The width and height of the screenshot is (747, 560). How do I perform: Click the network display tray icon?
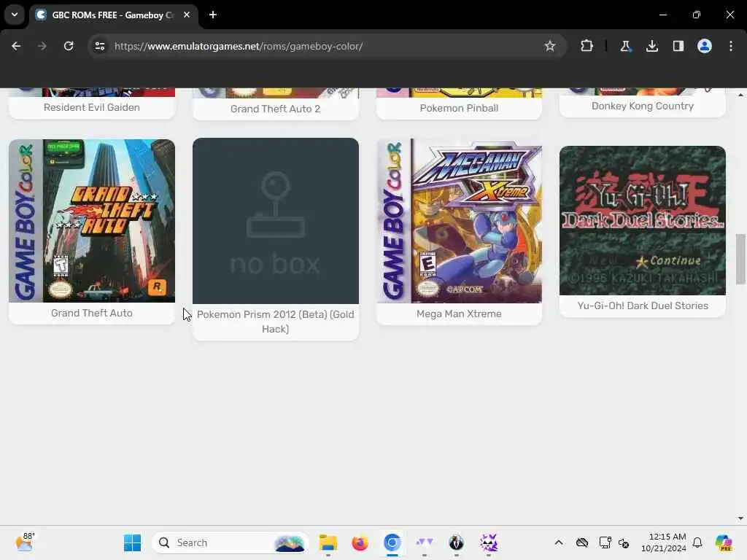605,542
